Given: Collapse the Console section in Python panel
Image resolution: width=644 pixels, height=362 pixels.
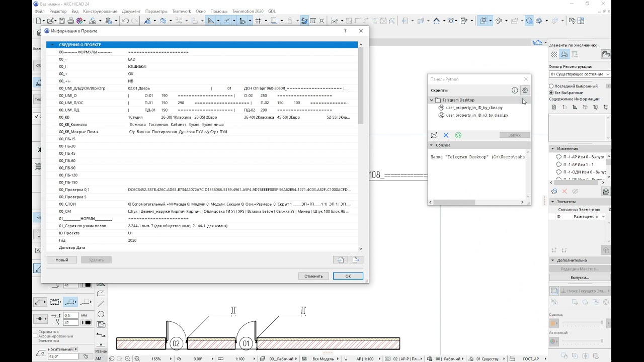Looking at the screenshot, I should click(x=431, y=145).
